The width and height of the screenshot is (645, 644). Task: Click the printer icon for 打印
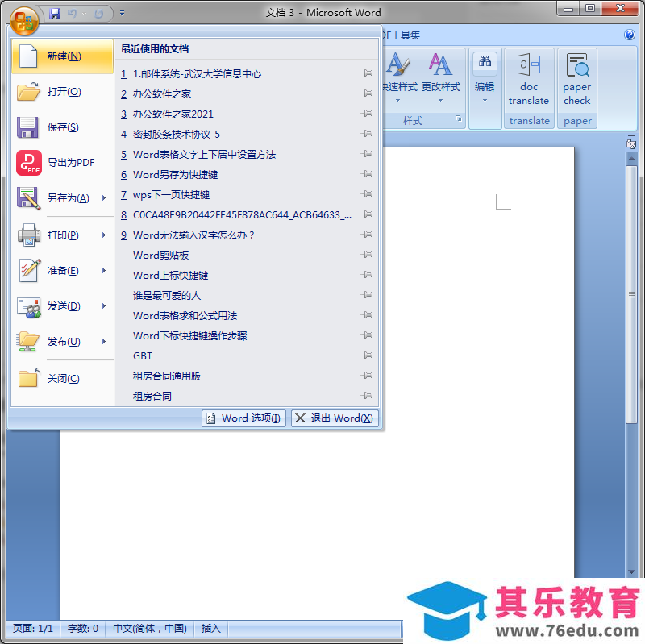point(29,235)
